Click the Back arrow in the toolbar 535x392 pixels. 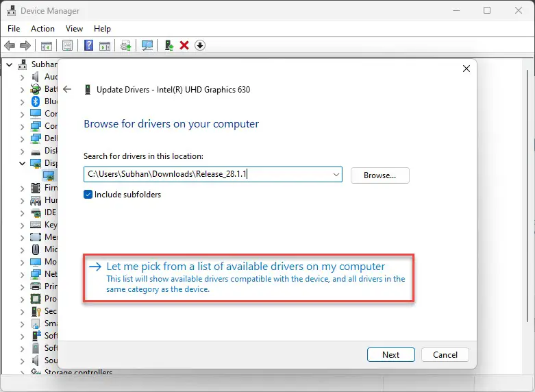[10, 45]
